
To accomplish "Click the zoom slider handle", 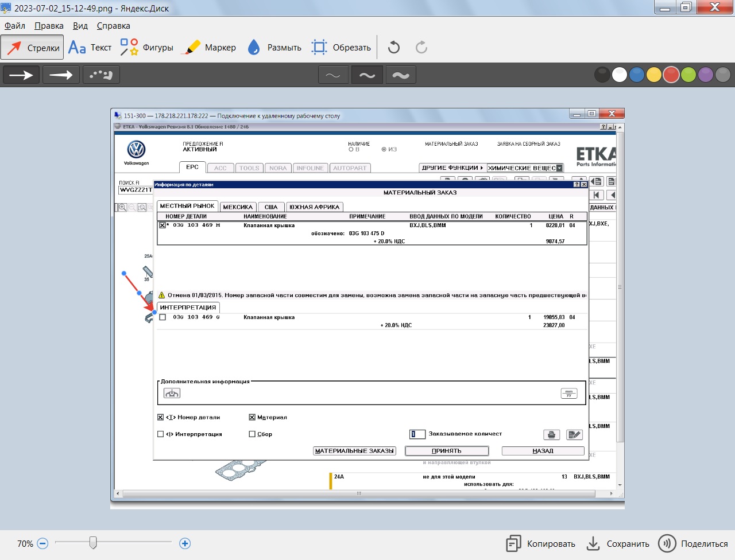I will point(93,542).
